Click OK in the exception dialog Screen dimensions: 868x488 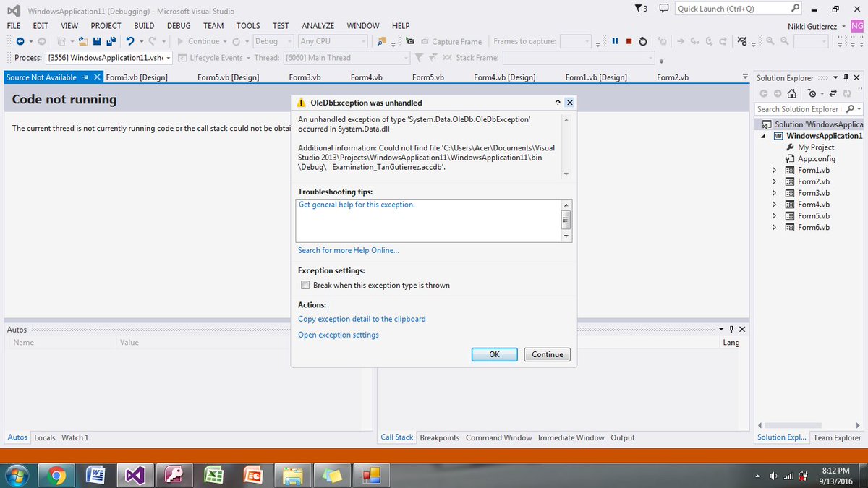(x=494, y=354)
